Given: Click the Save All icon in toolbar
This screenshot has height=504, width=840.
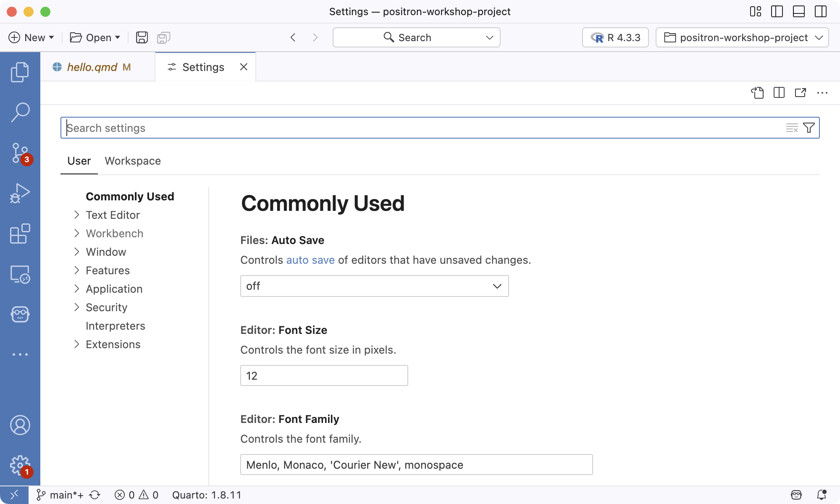Looking at the screenshot, I should point(163,37).
